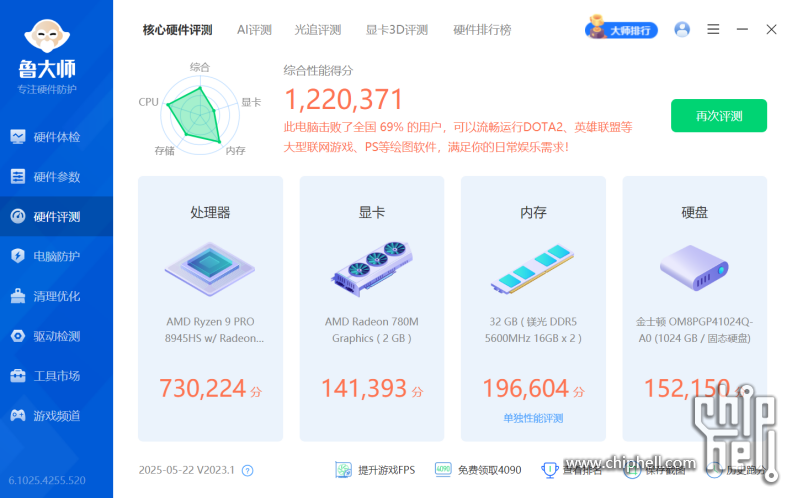The width and height of the screenshot is (792, 498).
Task: Click the hard disk illustration
Action: [x=694, y=267]
